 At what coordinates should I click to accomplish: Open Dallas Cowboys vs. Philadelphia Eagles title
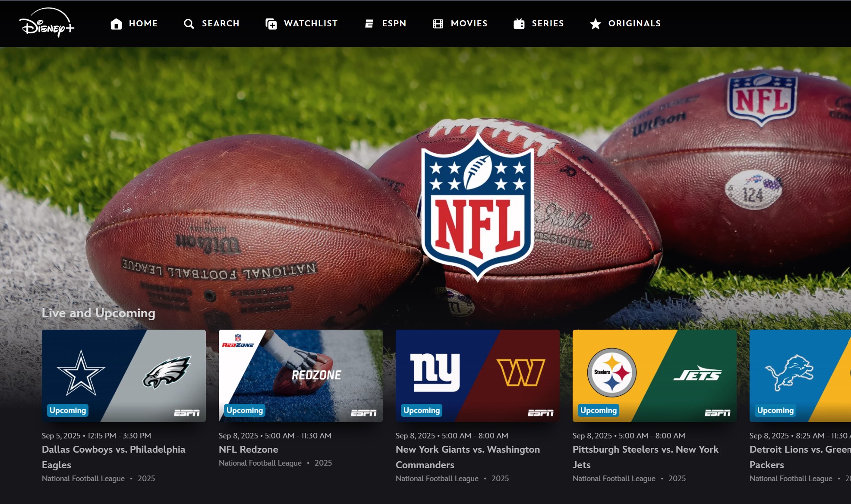click(113, 457)
